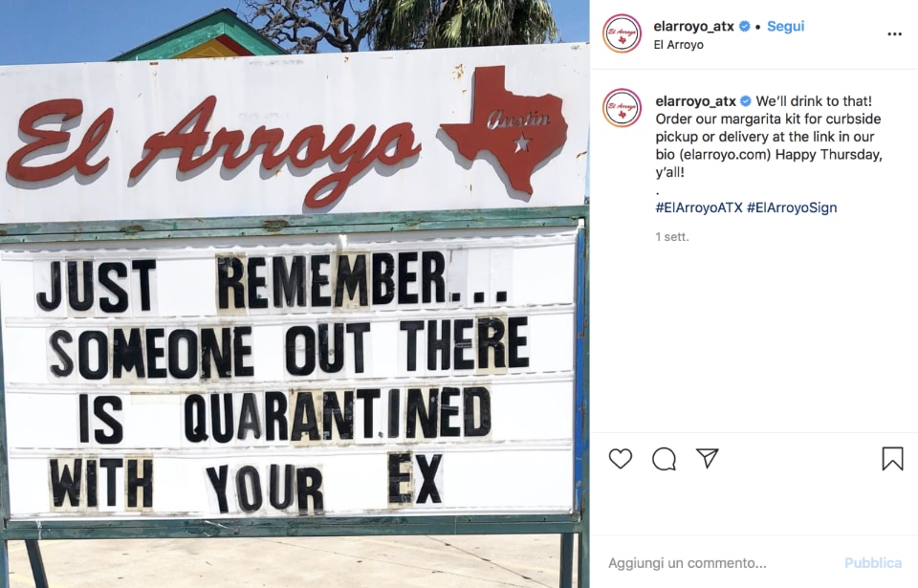Save post using bookmark icon
Screen dimensions: 918x588
892,459
